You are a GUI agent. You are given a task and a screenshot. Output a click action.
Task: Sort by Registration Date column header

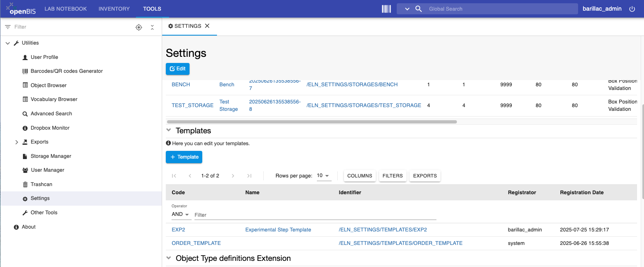click(x=582, y=193)
